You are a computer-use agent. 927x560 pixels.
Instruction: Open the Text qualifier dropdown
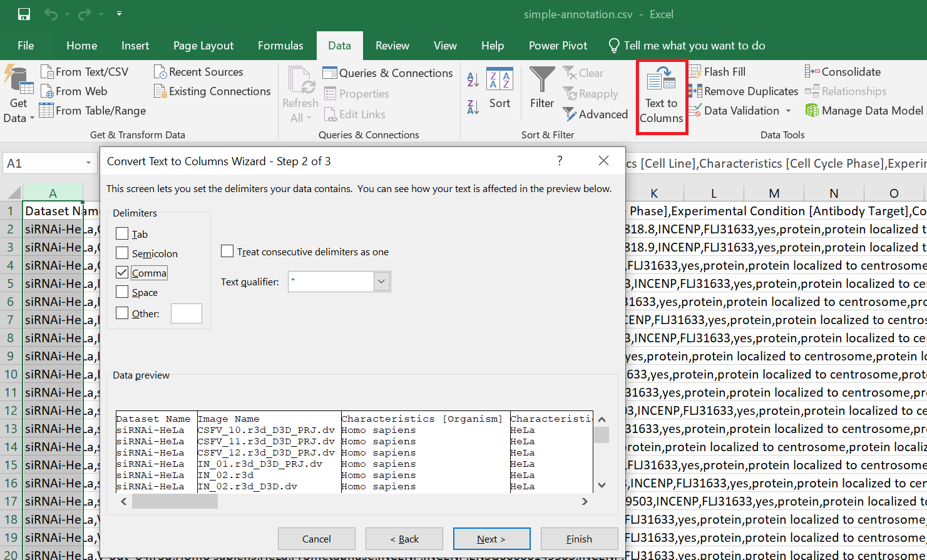382,282
